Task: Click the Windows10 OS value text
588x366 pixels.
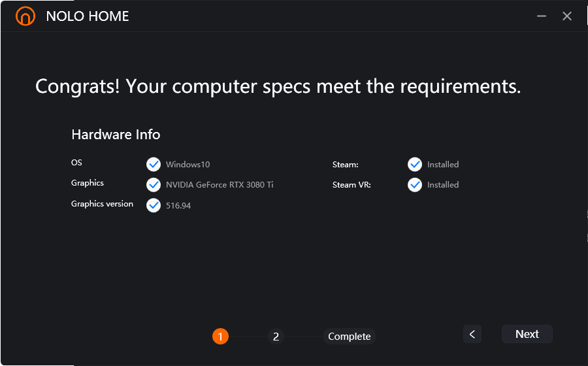Action: pyautogui.click(x=188, y=165)
